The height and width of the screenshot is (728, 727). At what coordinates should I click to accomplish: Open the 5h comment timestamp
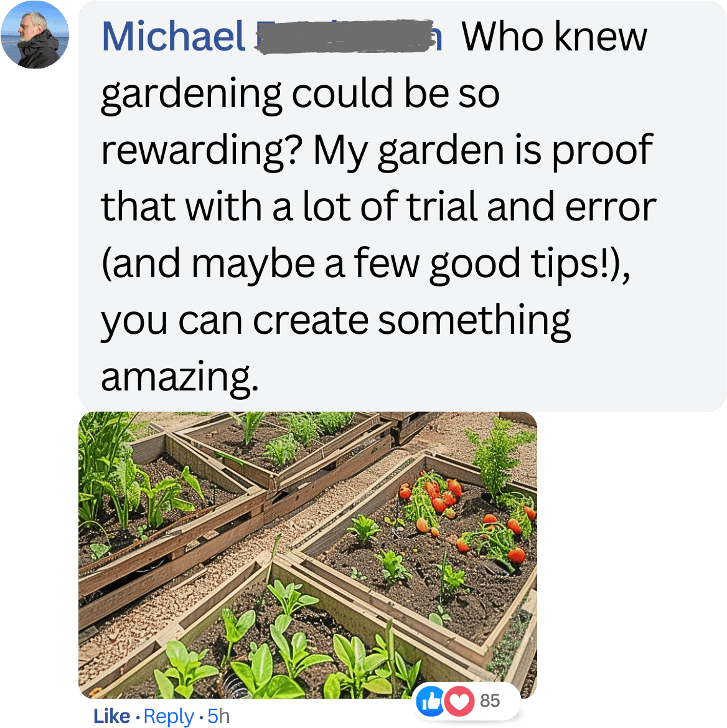pyautogui.click(x=218, y=716)
